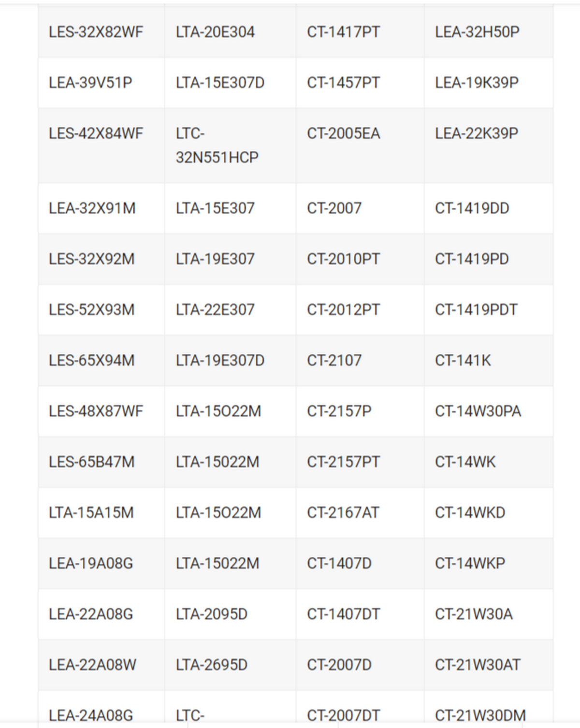Click the CT-2012PT table entry

tap(343, 310)
